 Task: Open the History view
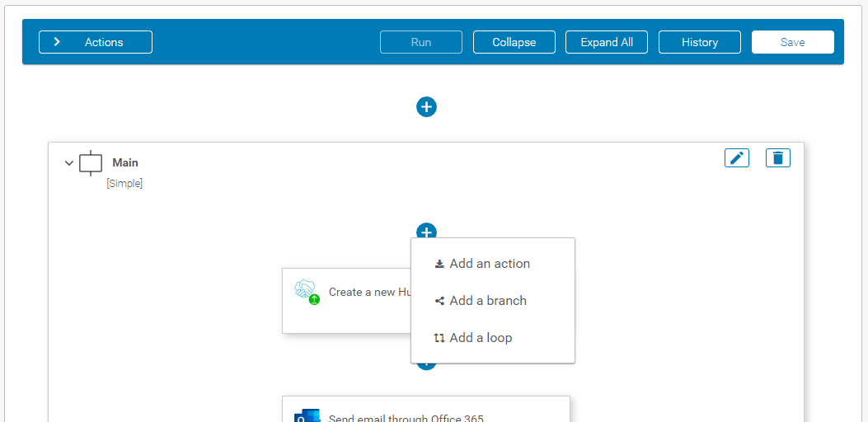[699, 42]
